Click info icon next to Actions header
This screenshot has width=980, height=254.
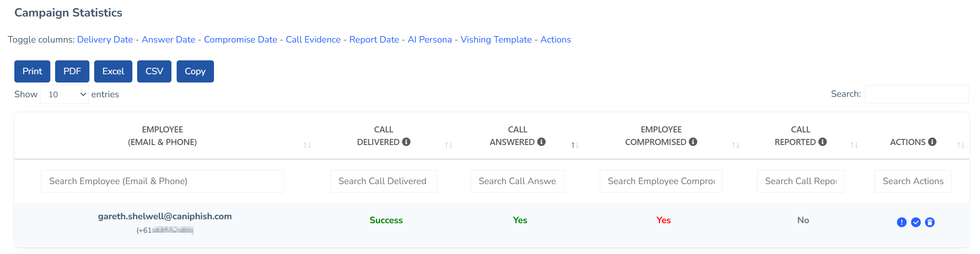coord(932,142)
